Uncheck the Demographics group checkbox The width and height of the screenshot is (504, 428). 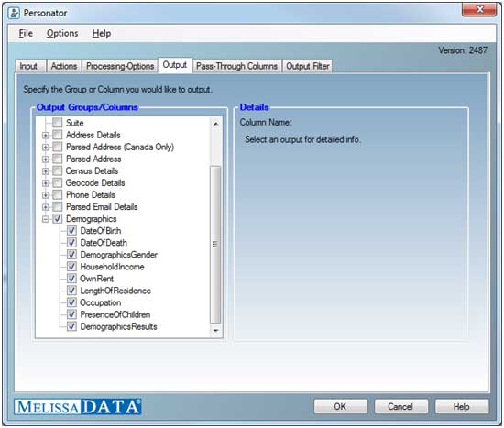pyautogui.click(x=57, y=219)
